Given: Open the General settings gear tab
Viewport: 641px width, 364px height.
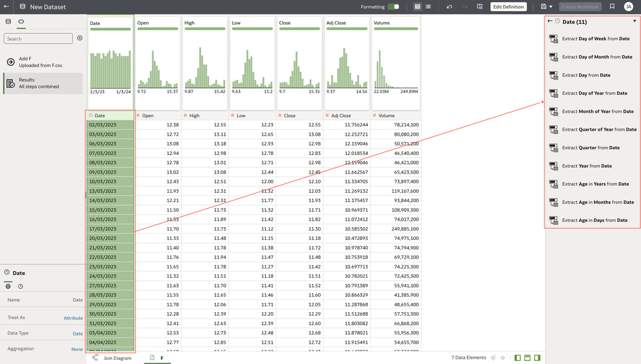Looking at the screenshot, I should coord(8,287).
